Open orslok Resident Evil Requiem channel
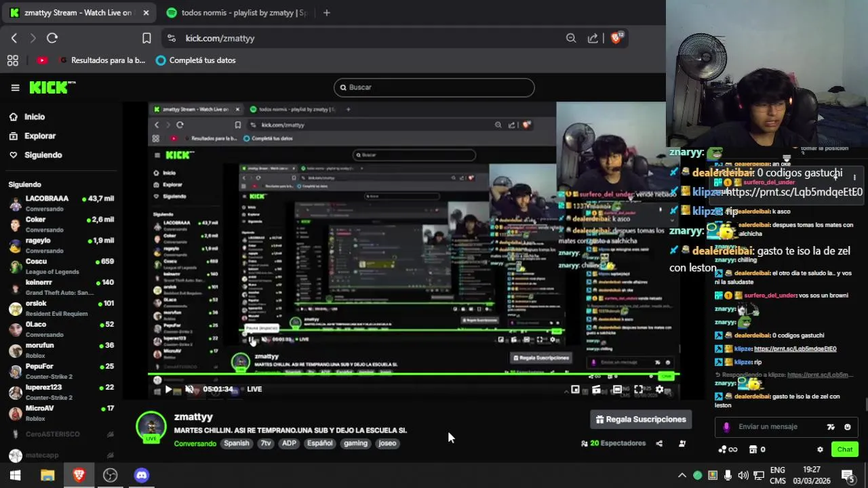 click(x=61, y=308)
